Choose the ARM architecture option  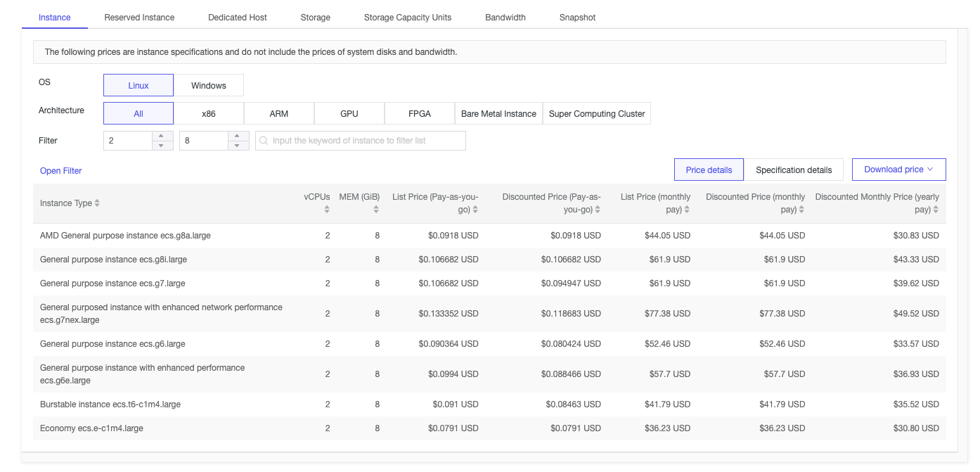[279, 113]
